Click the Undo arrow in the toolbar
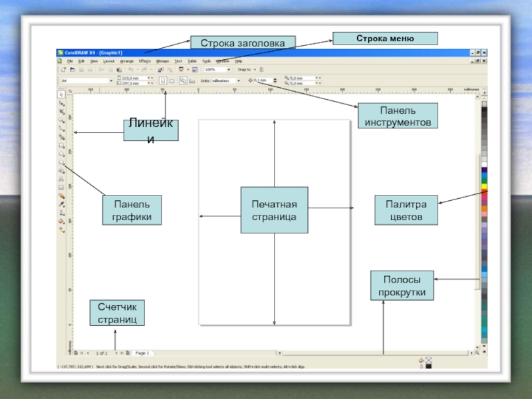Viewport: 532px width, 399px height. click(x=131, y=69)
